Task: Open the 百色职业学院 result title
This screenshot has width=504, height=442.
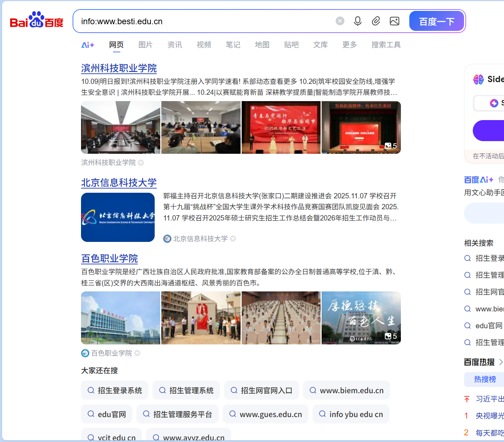Action: 109,258
